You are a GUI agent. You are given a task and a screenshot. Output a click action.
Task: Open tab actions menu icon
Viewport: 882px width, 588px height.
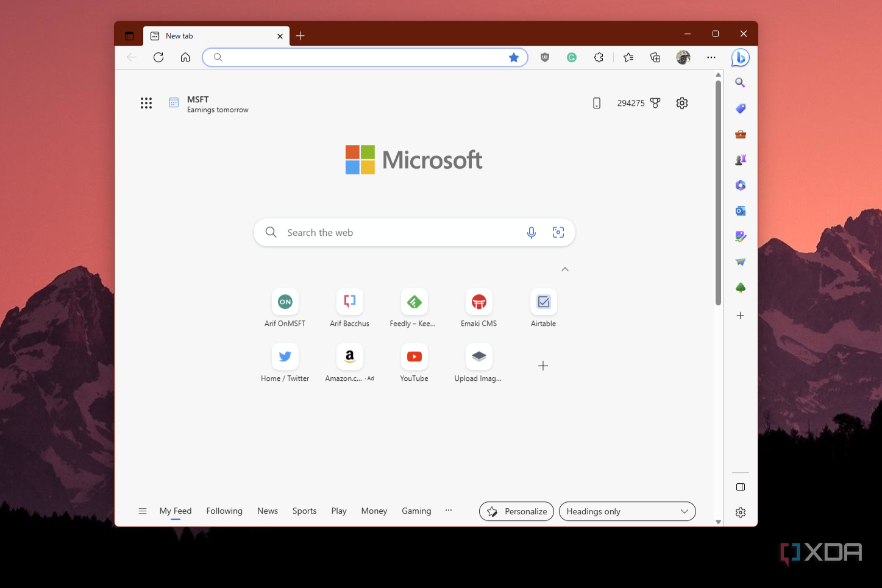[129, 36]
